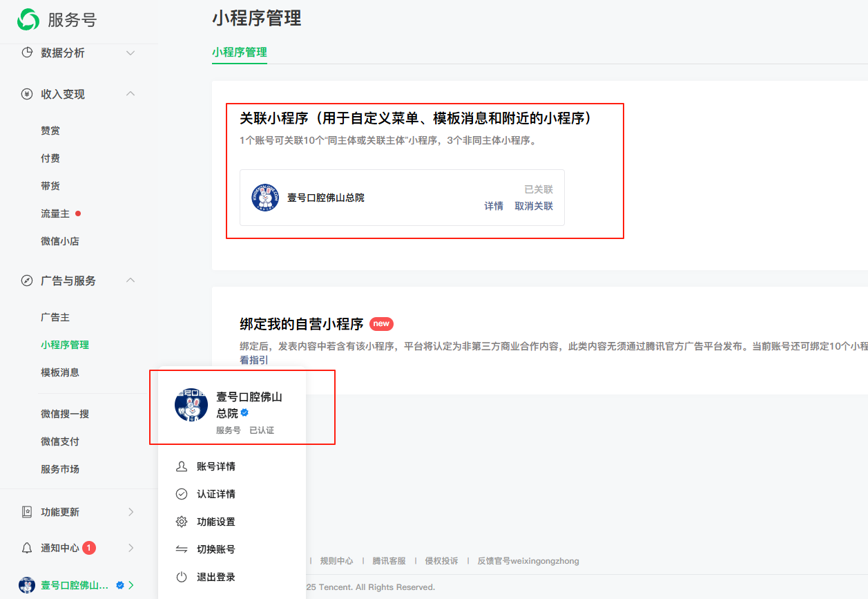The image size is (868, 599).
Task: Click the red notification badge showing 1
Action: (x=89, y=548)
